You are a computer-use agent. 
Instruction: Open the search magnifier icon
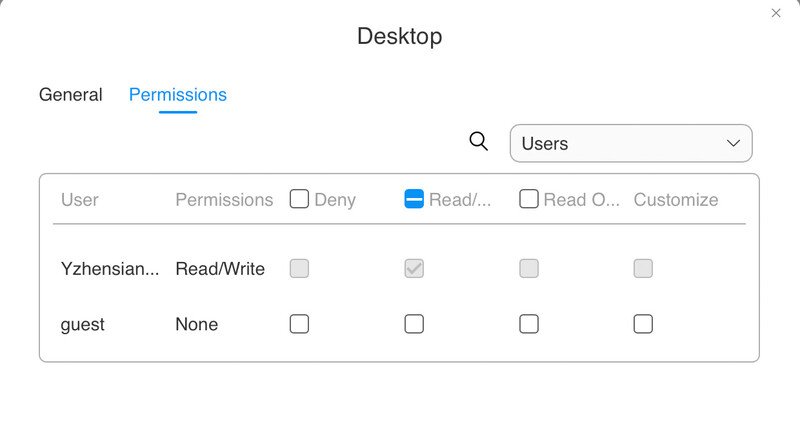tap(479, 141)
